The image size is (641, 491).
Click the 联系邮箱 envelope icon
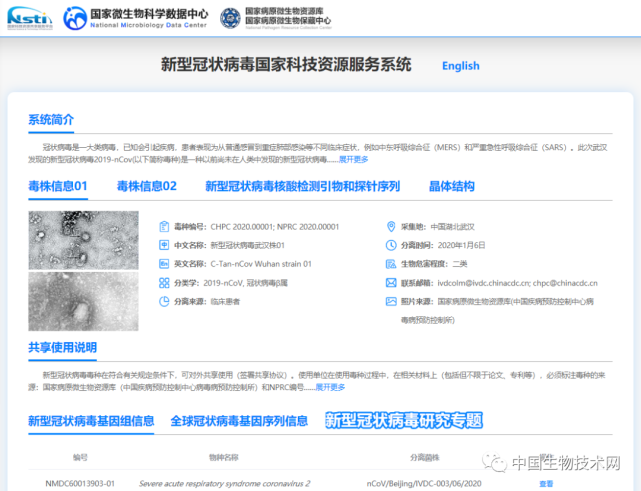click(391, 283)
